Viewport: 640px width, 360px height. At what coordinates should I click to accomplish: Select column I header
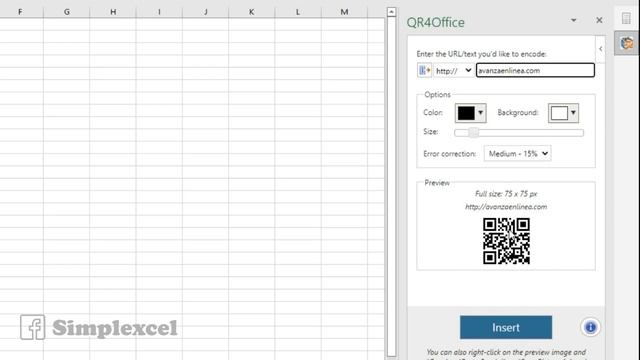point(159,12)
